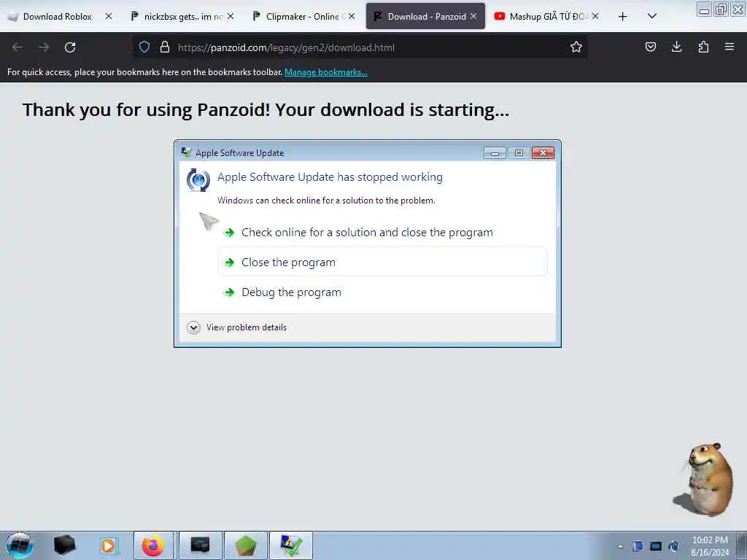The width and height of the screenshot is (747, 560).
Task: Open the Firefox hamburger menu
Action: [729, 47]
